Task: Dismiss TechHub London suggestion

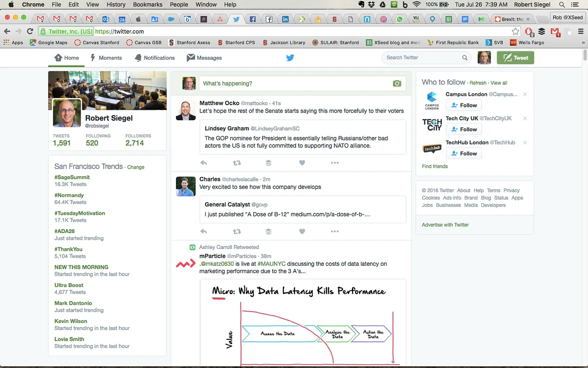Action: pos(525,143)
